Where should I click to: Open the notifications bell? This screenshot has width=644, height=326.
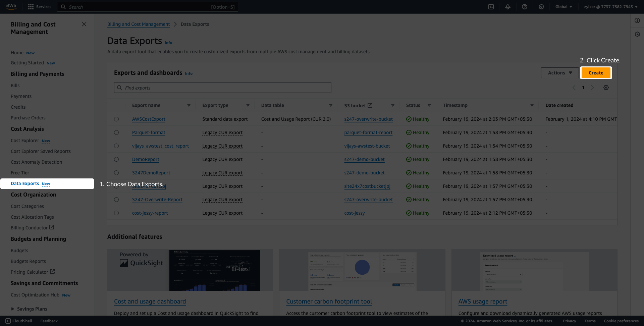[x=507, y=7]
